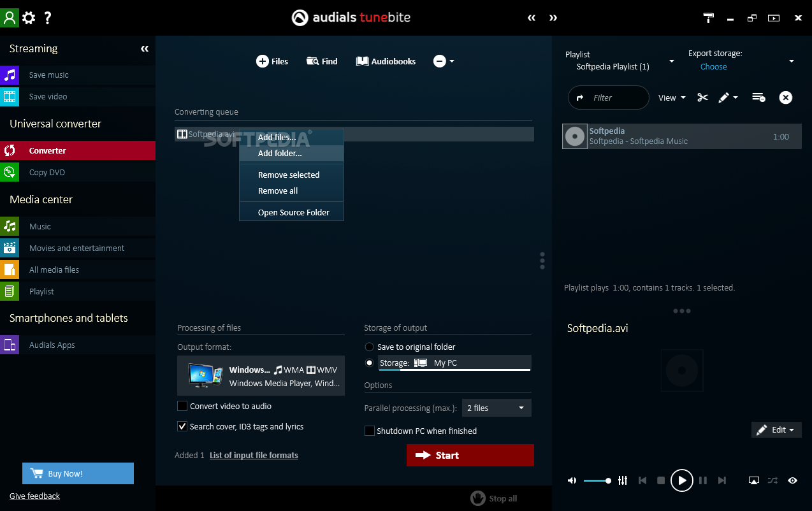Add Files to the converting queue
The width and height of the screenshot is (812, 511).
(272, 61)
